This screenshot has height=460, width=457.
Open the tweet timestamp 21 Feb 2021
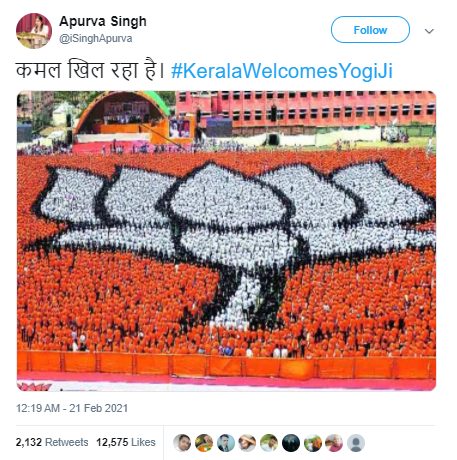coord(72,408)
